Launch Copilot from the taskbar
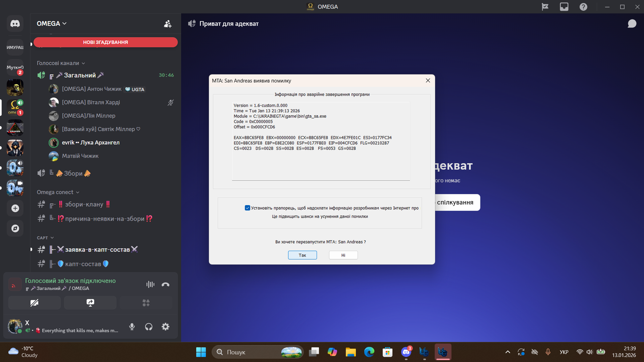 [x=333, y=352]
